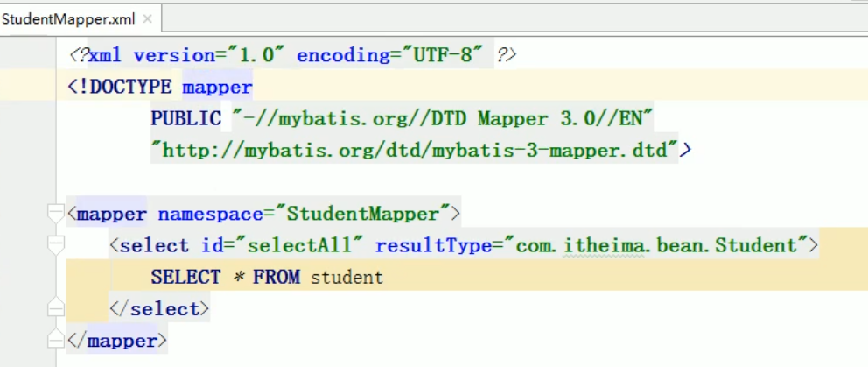This screenshot has height=367, width=868.
Task: Collapse the select opening tag fold marker
Action: (56, 245)
